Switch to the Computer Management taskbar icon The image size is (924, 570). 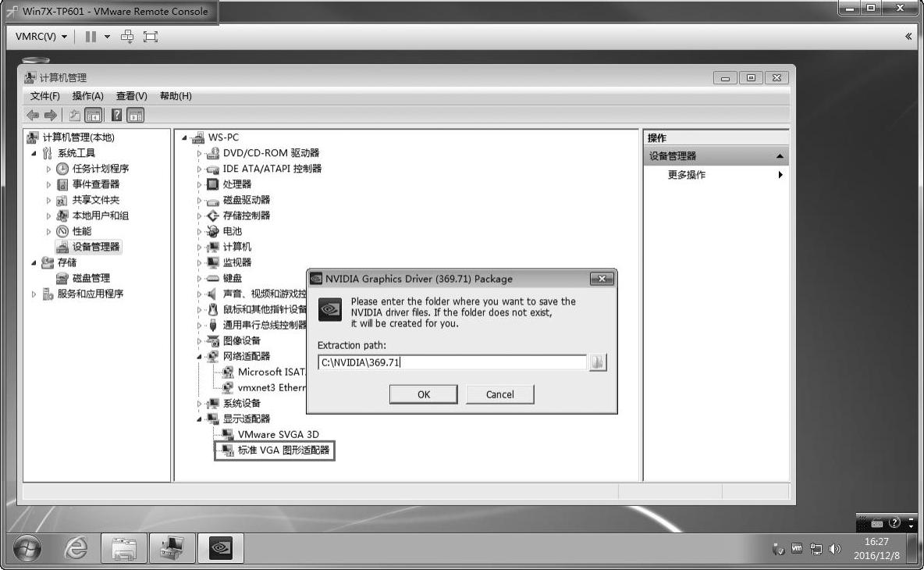click(172, 549)
